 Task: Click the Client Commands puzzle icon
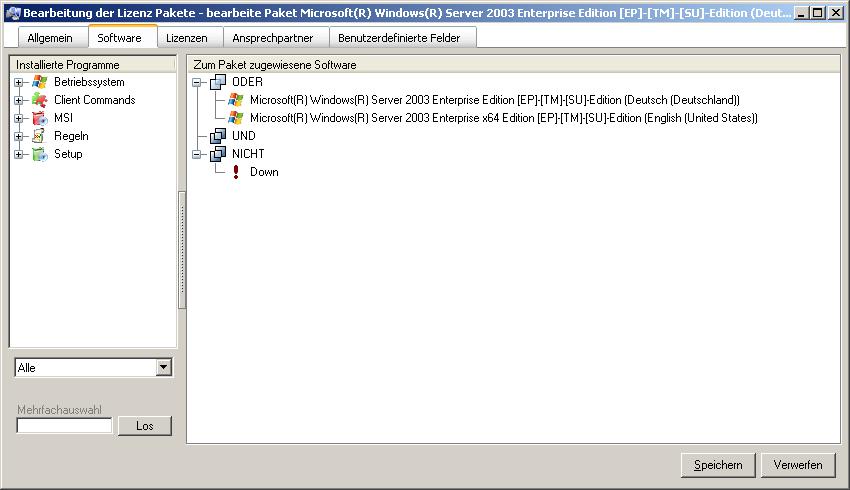tap(40, 100)
